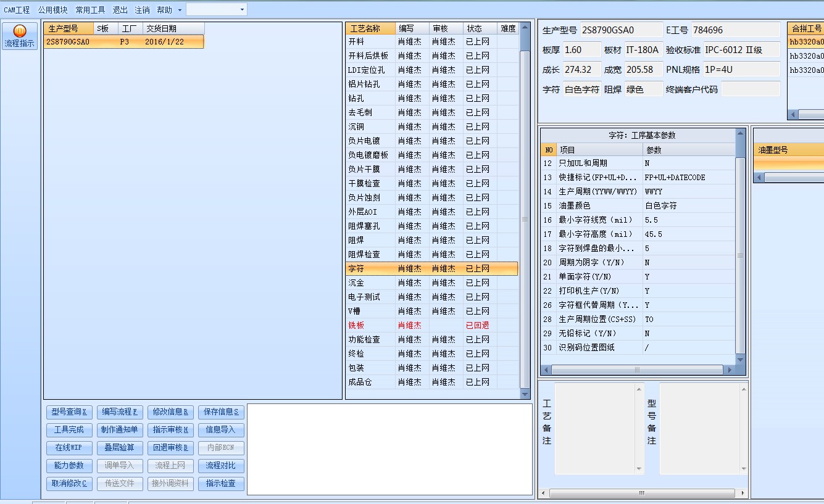Viewport: 824px width, 504px height.
Task: Click the 生产型号 field showing 2S8790GSA0
Action: pyautogui.click(x=621, y=30)
